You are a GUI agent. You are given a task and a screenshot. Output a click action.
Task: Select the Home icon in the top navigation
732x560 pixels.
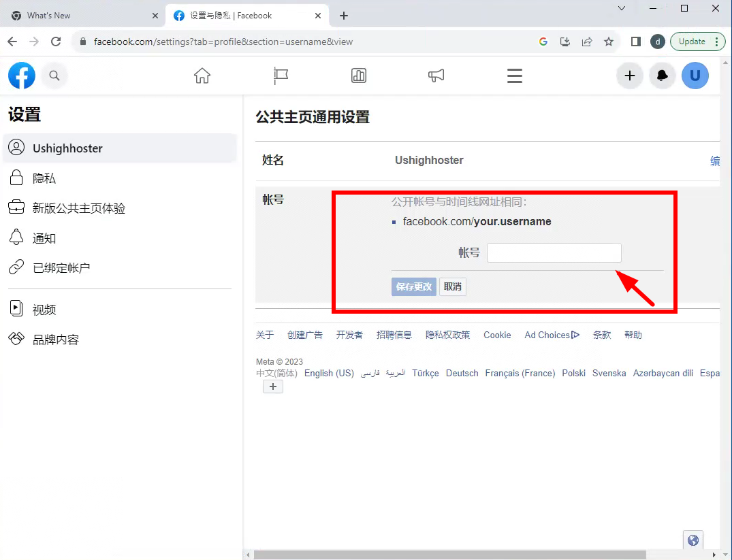[202, 76]
